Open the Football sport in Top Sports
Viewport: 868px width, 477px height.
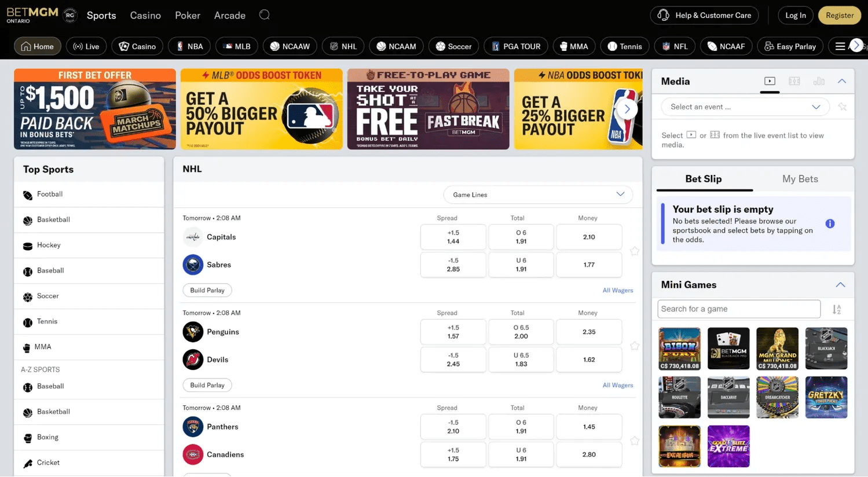(89, 195)
